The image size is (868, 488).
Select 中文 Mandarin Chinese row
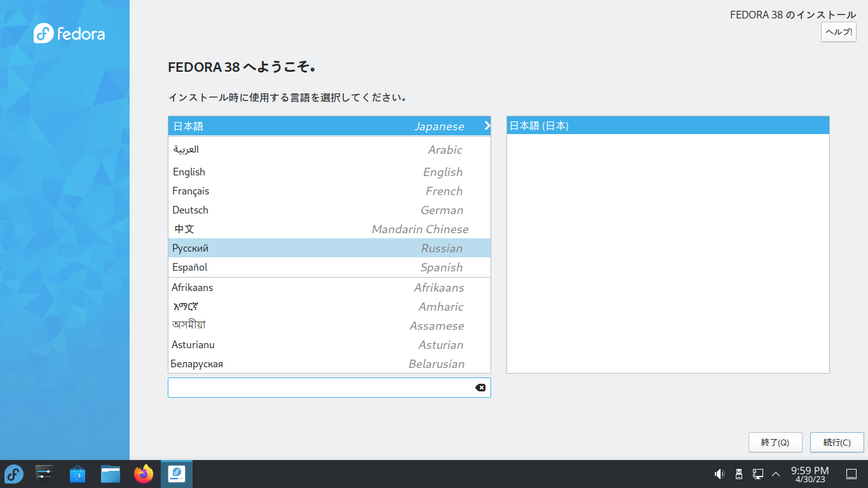pyautogui.click(x=329, y=229)
